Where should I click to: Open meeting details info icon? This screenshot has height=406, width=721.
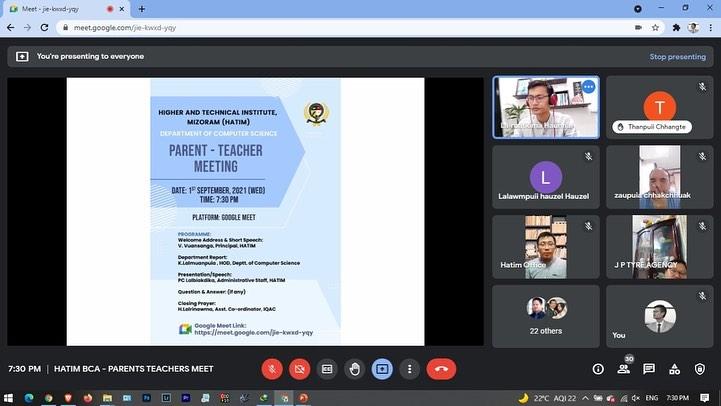point(598,369)
